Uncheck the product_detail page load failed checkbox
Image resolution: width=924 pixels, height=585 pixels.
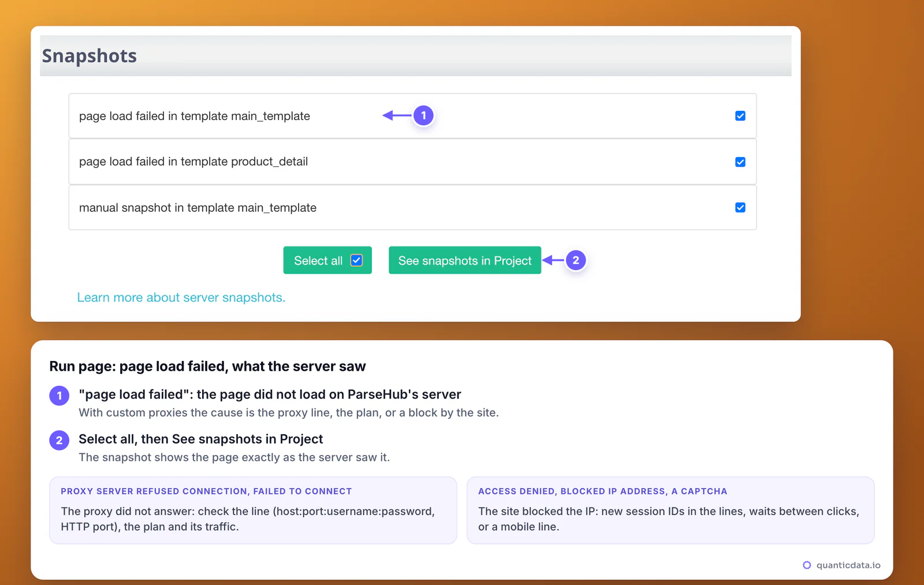coord(740,162)
